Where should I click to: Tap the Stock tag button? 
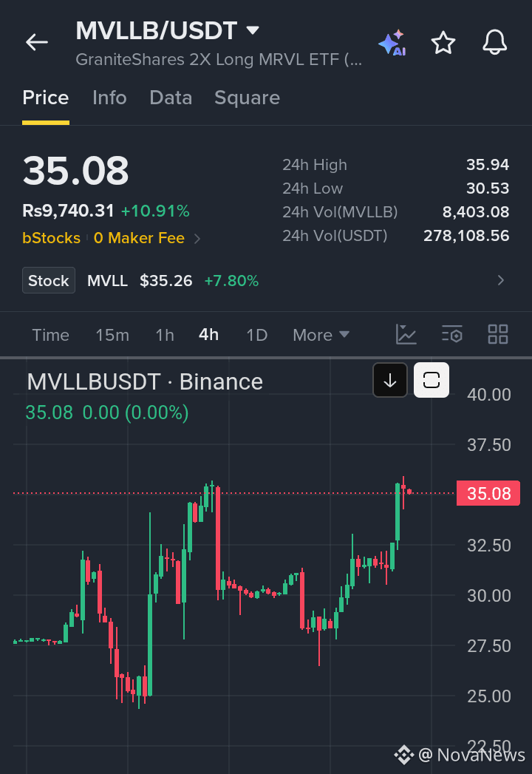(48, 280)
